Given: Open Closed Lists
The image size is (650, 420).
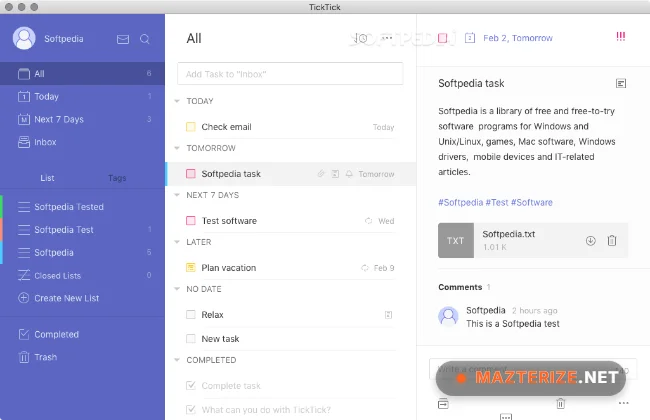Looking at the screenshot, I should (x=82, y=275).
